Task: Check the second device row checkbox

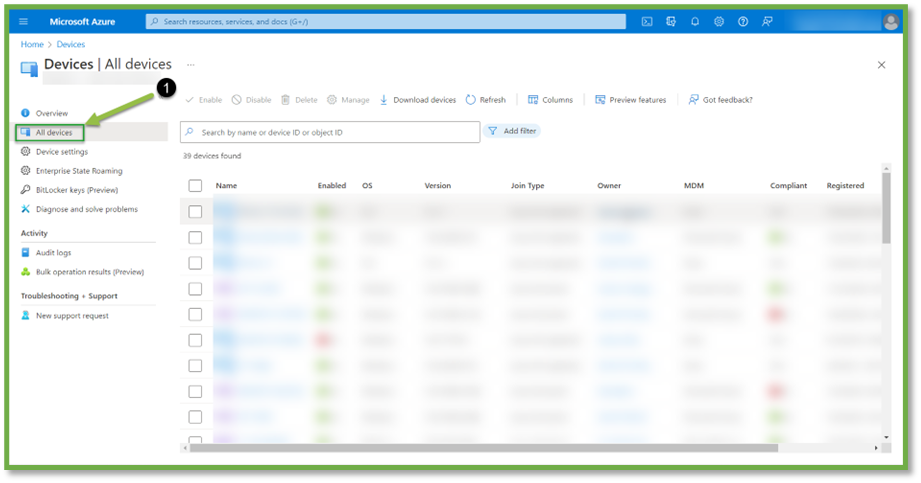Action: [195, 238]
